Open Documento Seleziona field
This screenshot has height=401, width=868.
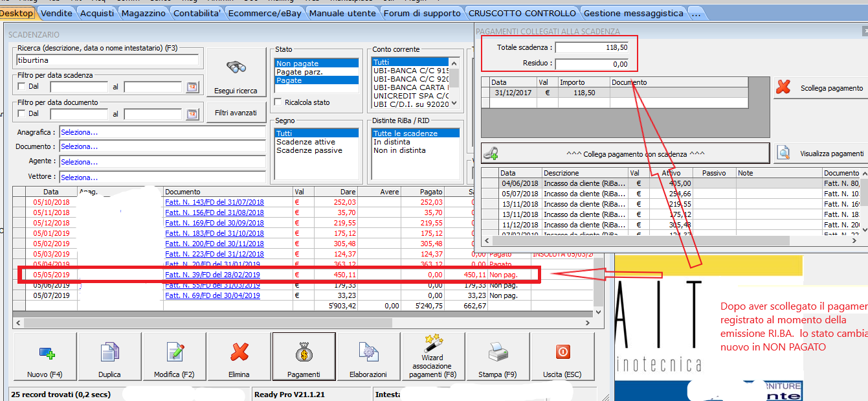[x=162, y=147]
